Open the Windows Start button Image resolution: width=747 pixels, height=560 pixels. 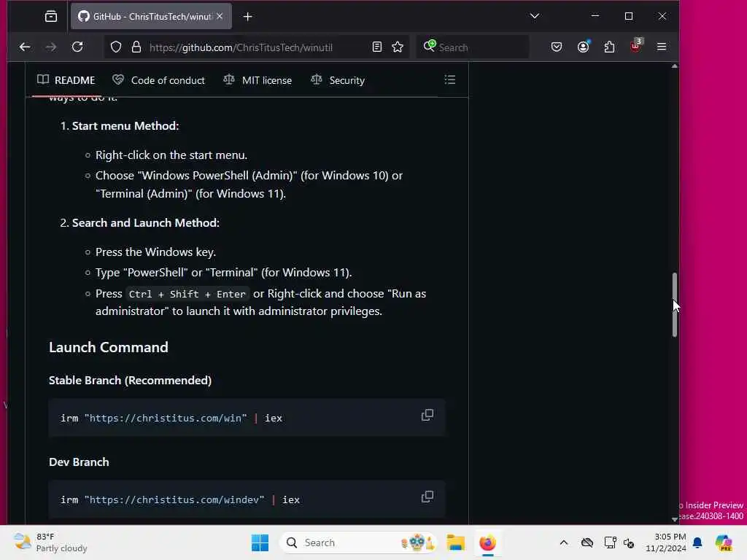[x=260, y=542]
